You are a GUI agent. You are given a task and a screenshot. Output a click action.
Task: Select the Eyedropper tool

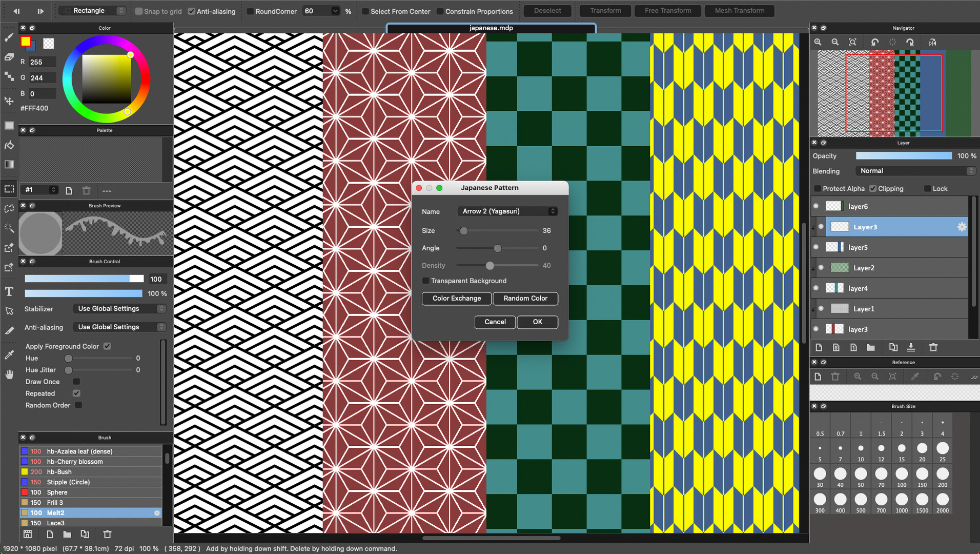(9, 354)
